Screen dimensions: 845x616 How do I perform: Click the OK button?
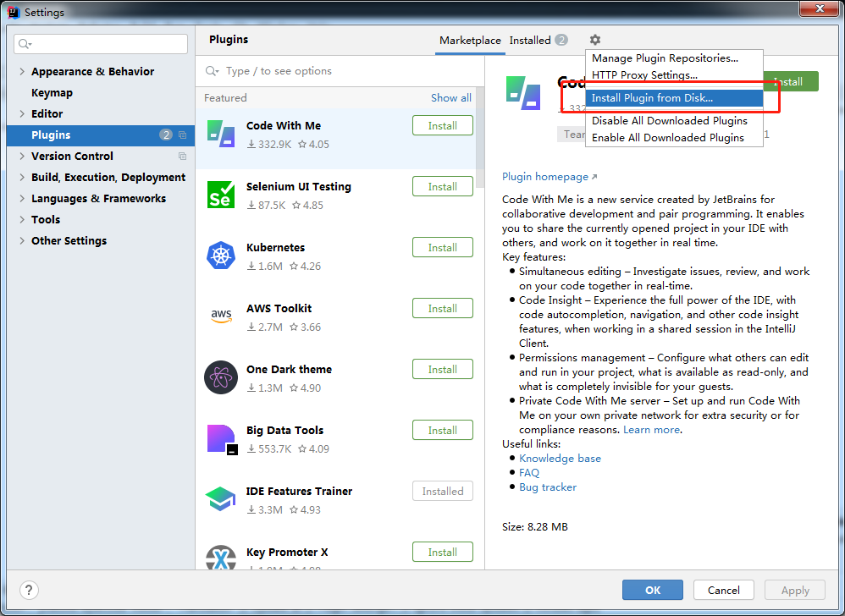point(653,590)
